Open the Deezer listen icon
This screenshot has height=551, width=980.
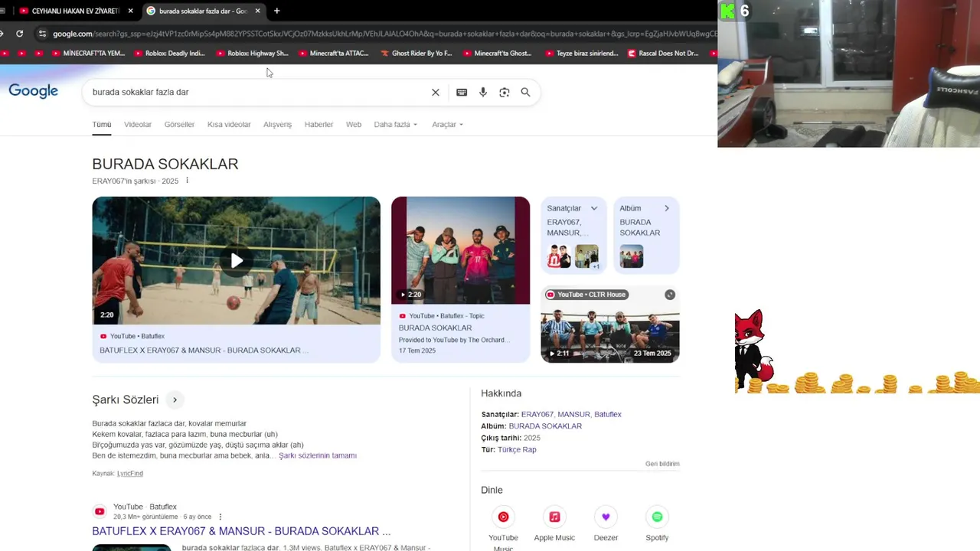coord(606,517)
